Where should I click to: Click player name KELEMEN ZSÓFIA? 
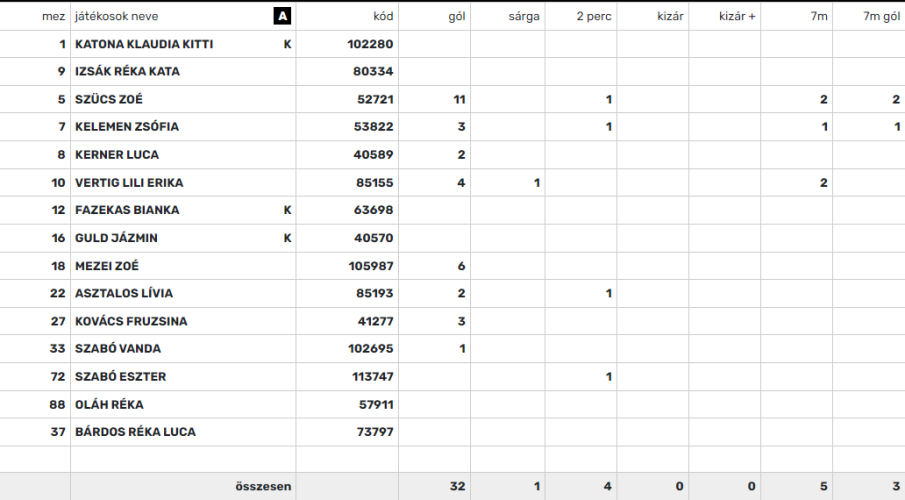(127, 127)
